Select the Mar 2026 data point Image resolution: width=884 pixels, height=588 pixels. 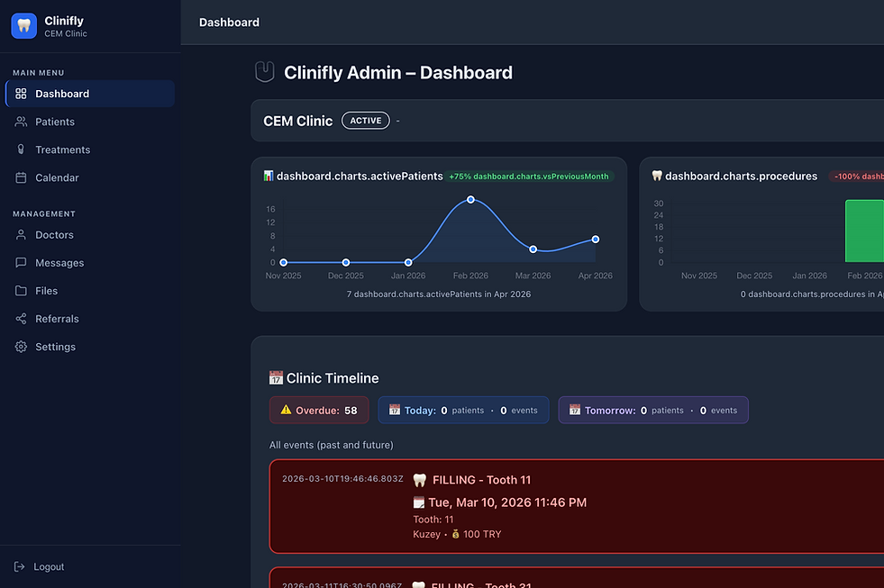[x=533, y=249]
